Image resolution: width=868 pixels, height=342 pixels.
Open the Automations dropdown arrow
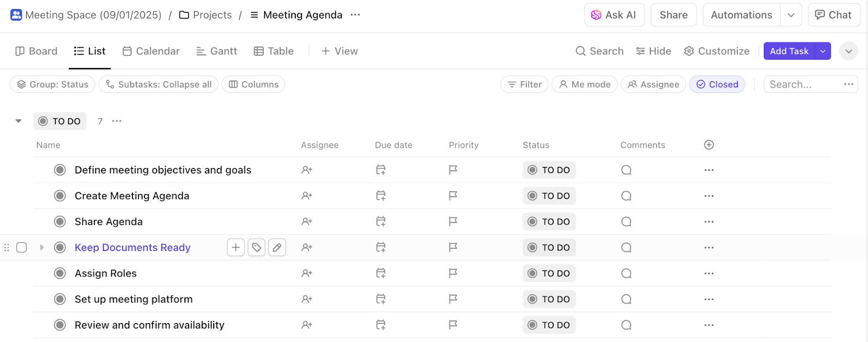pos(792,15)
